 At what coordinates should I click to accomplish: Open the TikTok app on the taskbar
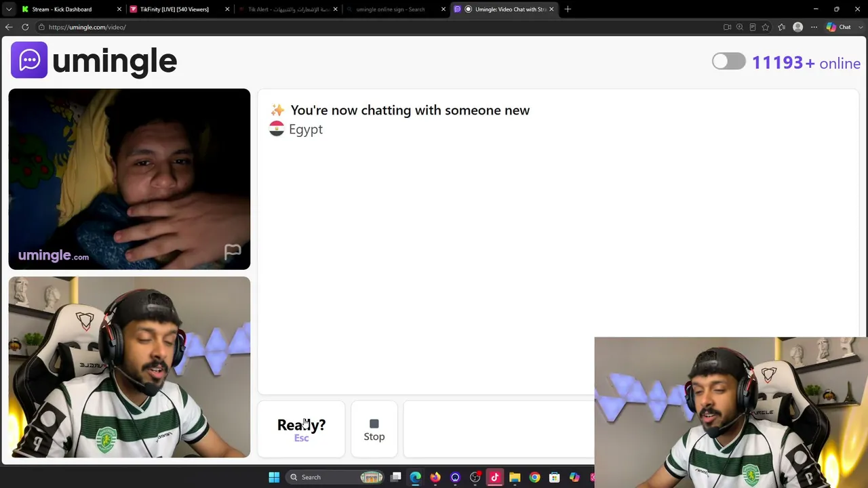[495, 477]
